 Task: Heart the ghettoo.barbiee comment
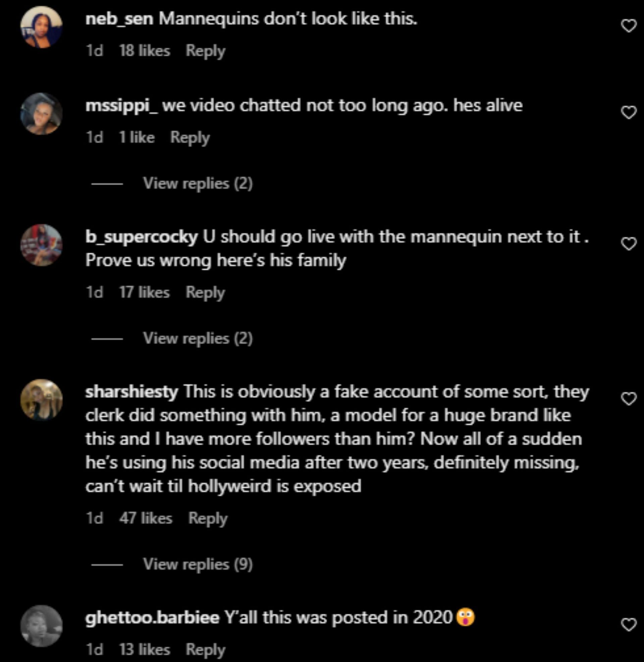click(629, 625)
